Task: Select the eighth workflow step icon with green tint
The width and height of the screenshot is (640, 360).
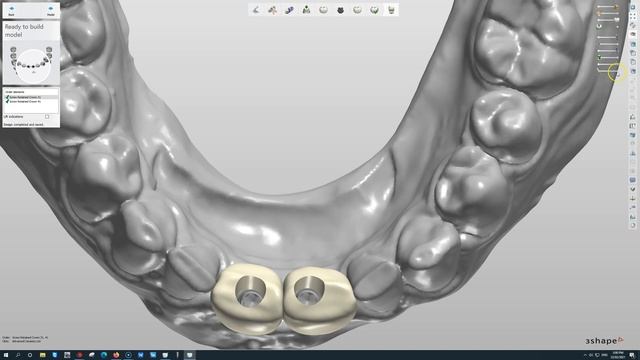Action: pyautogui.click(x=374, y=10)
